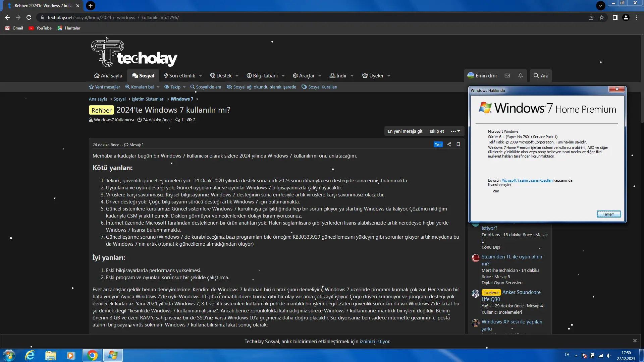Open the thread's three-dot options menu
The width and height of the screenshot is (644, 362).
(x=455, y=131)
